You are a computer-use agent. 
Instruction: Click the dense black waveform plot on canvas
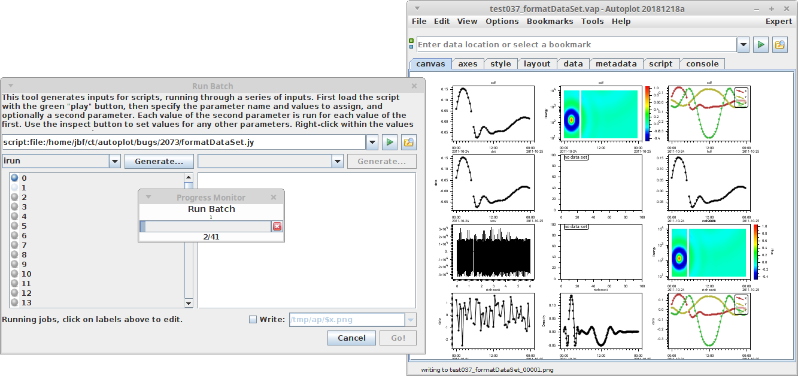[493, 252]
